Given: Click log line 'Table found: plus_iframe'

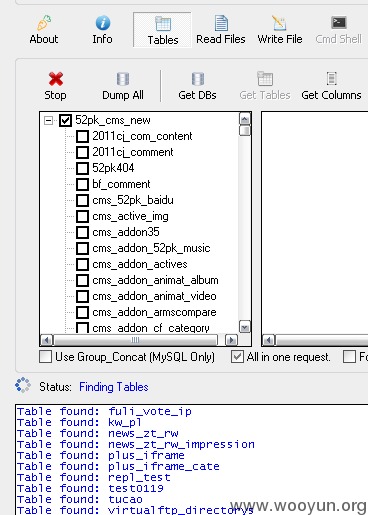Looking at the screenshot, I should [101, 455].
